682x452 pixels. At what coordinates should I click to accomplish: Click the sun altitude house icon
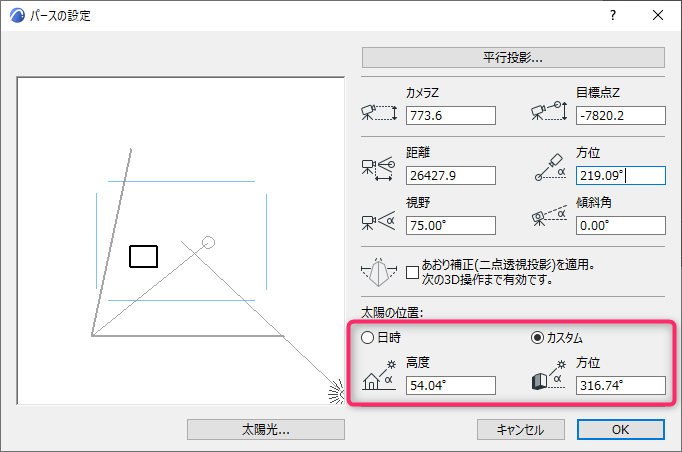tap(379, 375)
